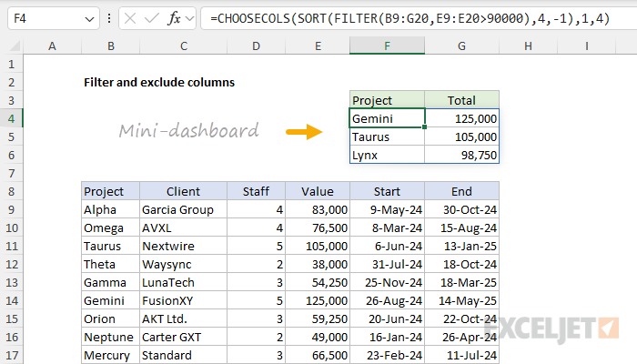Click the '16-Jan-24' start date cell
The width and height of the screenshot is (637, 364).
[387, 338]
